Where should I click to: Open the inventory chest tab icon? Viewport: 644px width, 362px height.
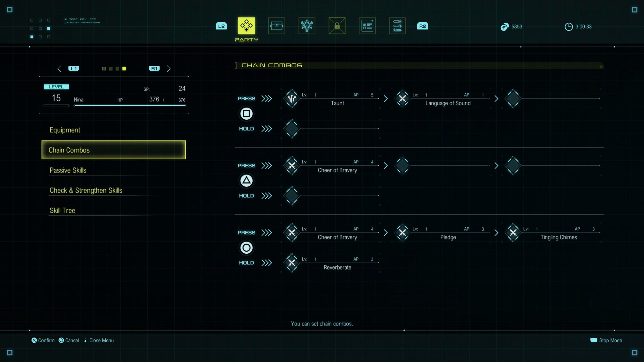coord(276,26)
